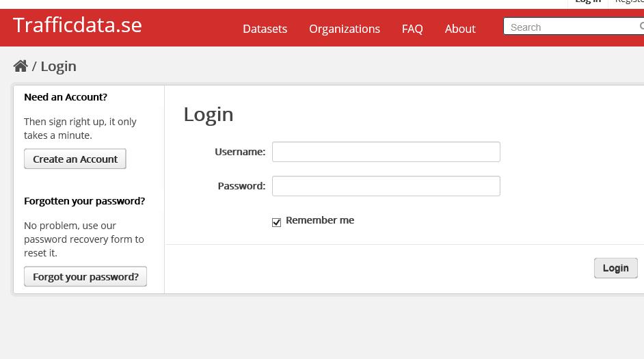Viewport: 644px width, 359px height.
Task: Click the Create an Account button
Action: pyautogui.click(x=75, y=159)
